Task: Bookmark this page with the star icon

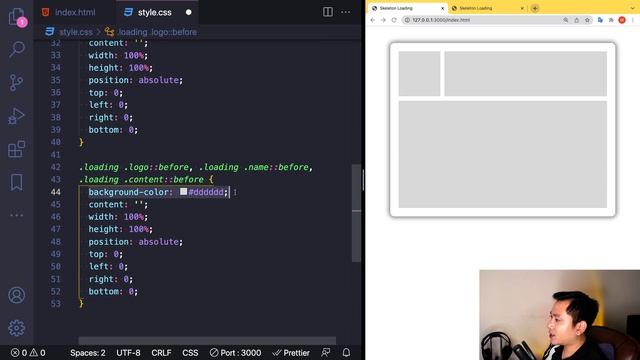Action: coord(587,20)
